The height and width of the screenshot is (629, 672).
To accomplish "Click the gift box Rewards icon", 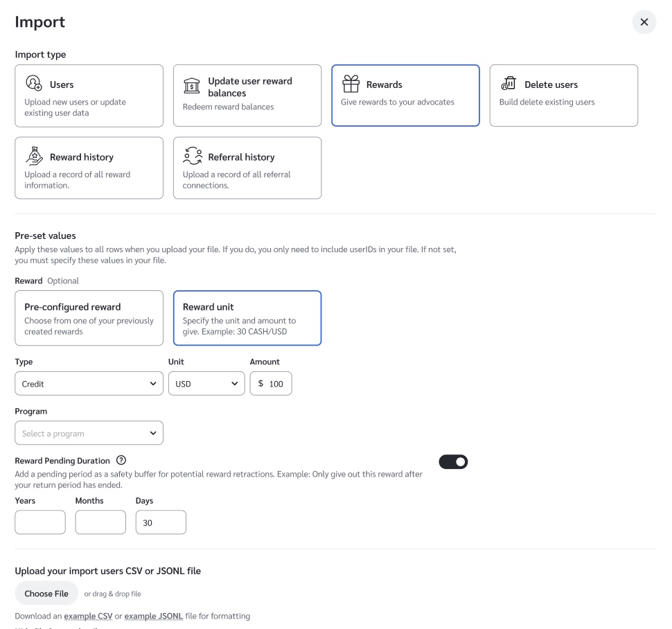I will pyautogui.click(x=351, y=84).
